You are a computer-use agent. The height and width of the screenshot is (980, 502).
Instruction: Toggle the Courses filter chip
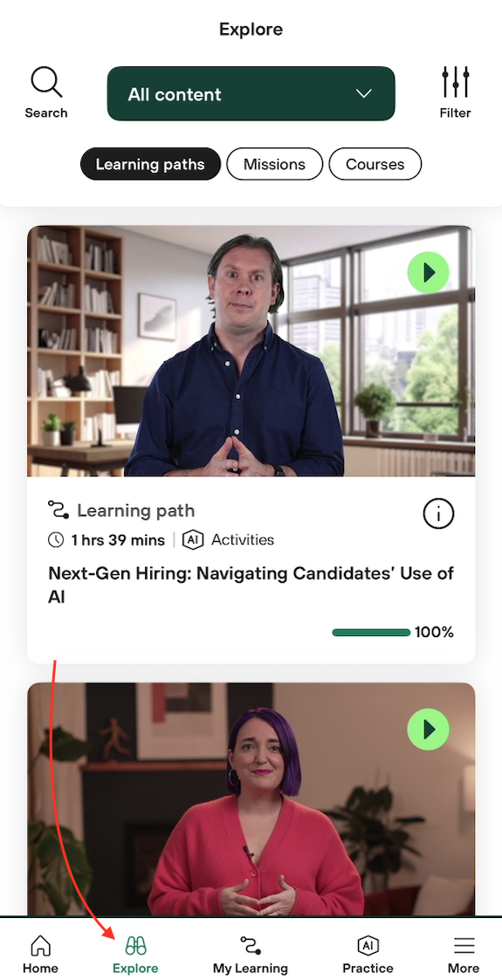[x=375, y=164]
